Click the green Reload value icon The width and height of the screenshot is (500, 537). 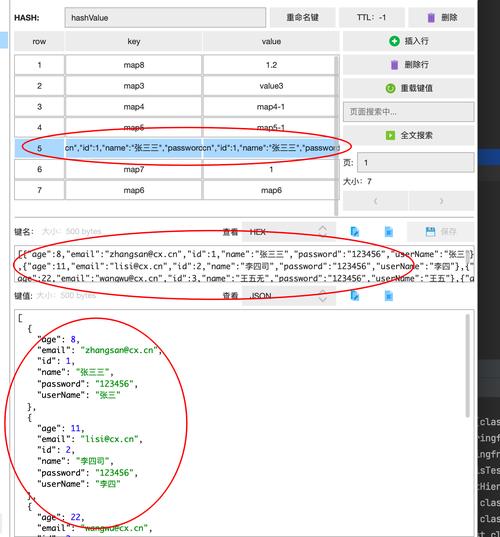[x=390, y=88]
